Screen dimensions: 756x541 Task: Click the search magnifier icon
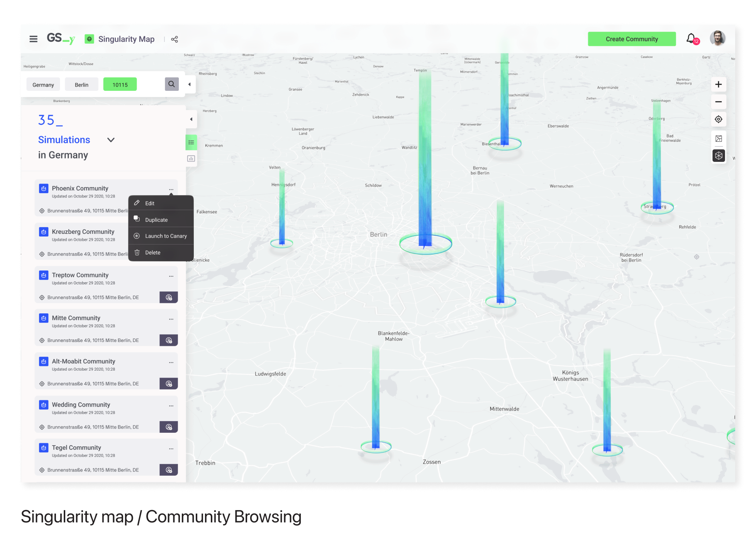click(172, 84)
